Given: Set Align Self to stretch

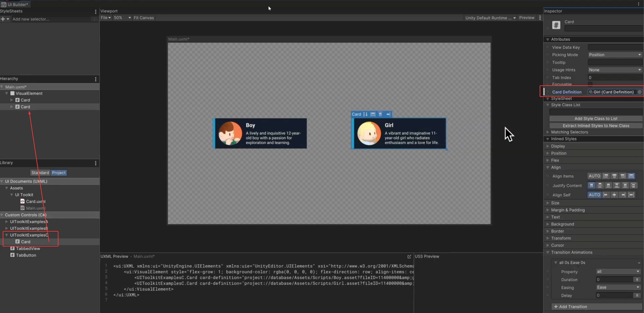Looking at the screenshot, I should pos(632,195).
